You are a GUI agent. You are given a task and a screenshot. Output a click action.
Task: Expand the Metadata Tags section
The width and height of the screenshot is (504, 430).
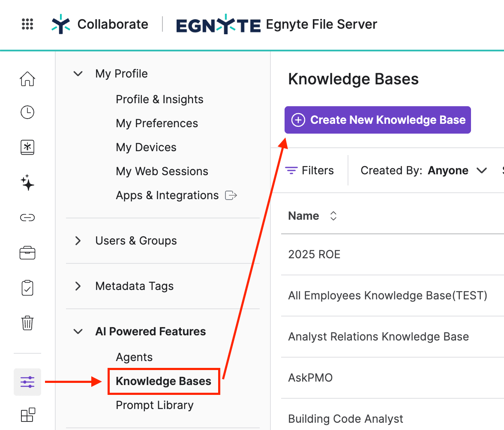tap(78, 286)
